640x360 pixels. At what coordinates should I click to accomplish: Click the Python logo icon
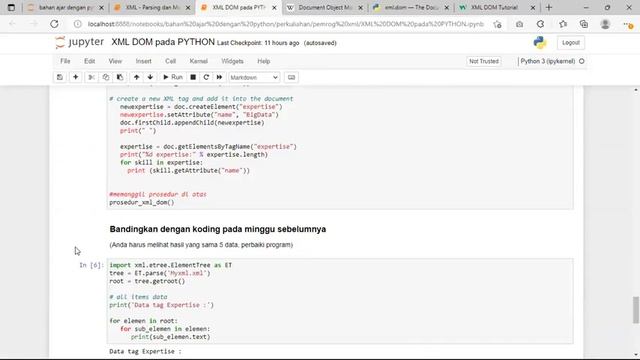coord(540,42)
